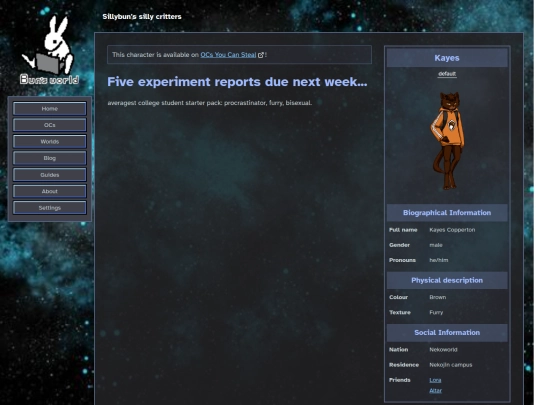
Task: Click the Kayes infobox title
Action: point(447,58)
